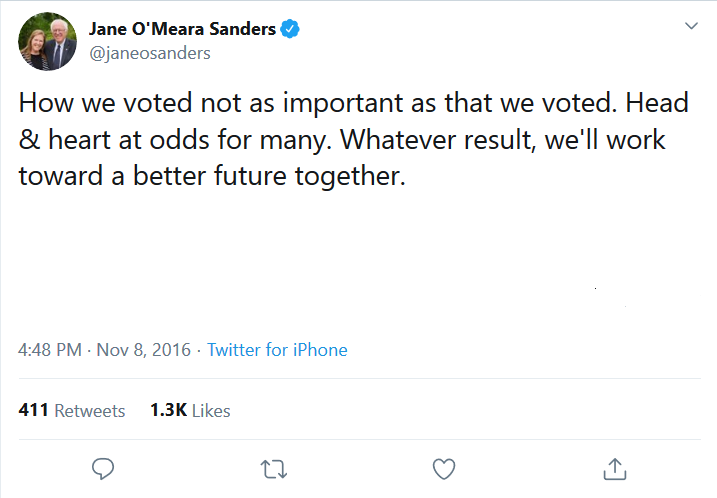
Task: Click the 4:48 PM time text
Action: 51,350
